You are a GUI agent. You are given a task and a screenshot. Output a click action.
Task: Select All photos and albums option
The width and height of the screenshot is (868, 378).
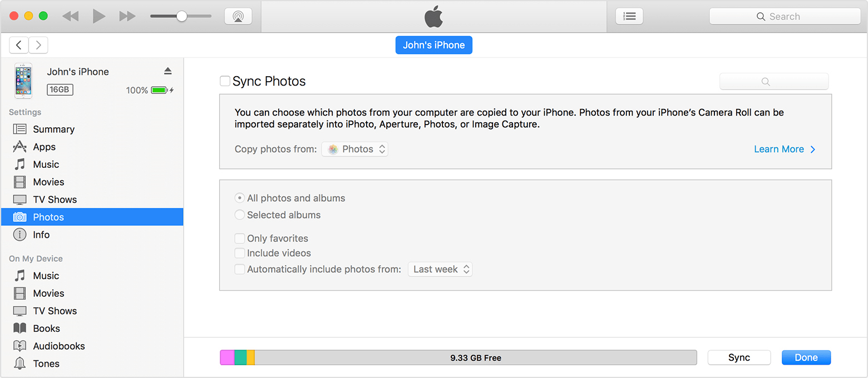click(x=240, y=198)
